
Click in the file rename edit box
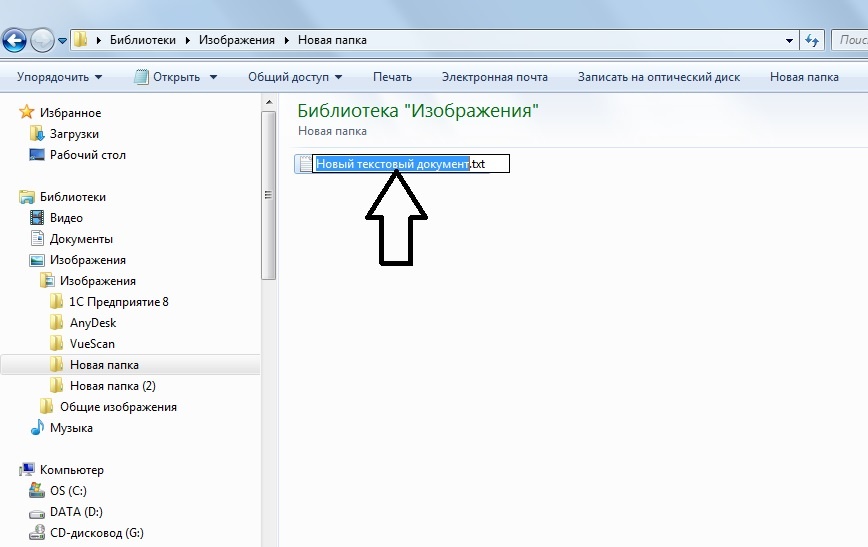[x=411, y=164]
